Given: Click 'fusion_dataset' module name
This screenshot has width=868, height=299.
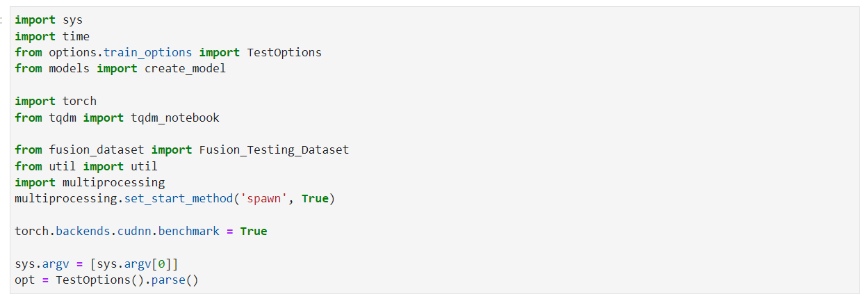Looking at the screenshot, I should pos(97,149).
